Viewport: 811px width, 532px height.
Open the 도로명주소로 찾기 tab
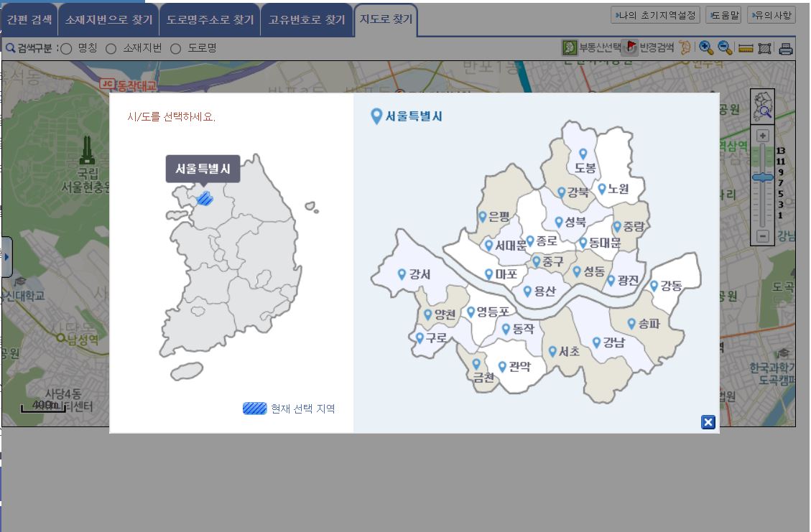pyautogui.click(x=210, y=19)
